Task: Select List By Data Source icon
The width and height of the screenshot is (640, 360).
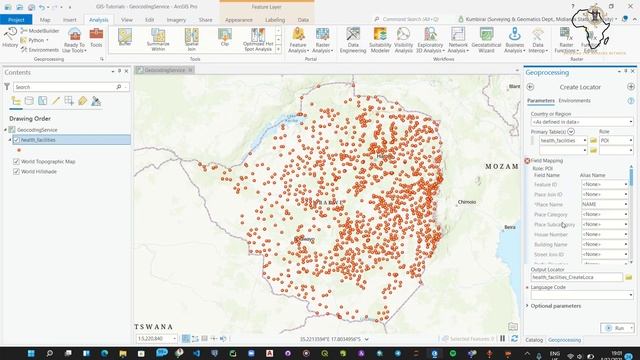Action: (29, 101)
